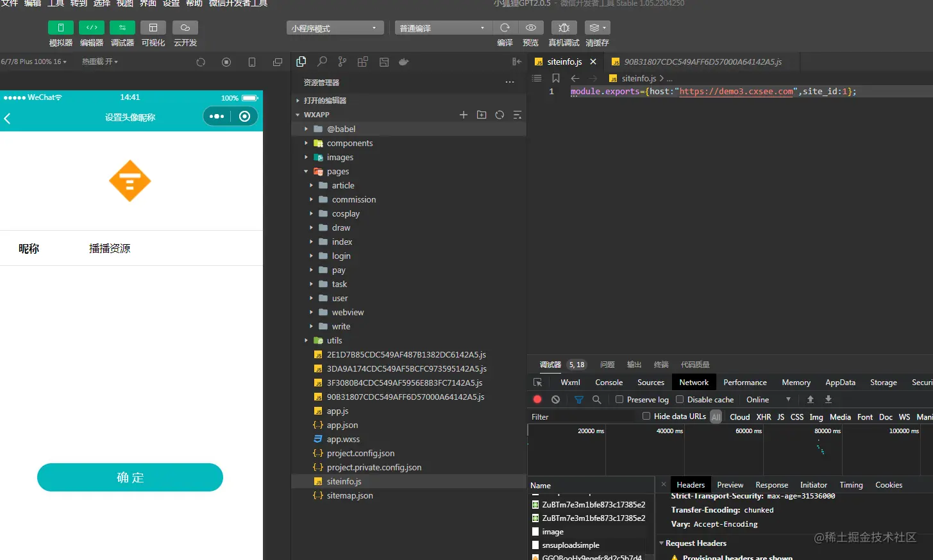The width and height of the screenshot is (933, 560).
Task: Open the device model zoom dropdown
Action: tap(33, 62)
